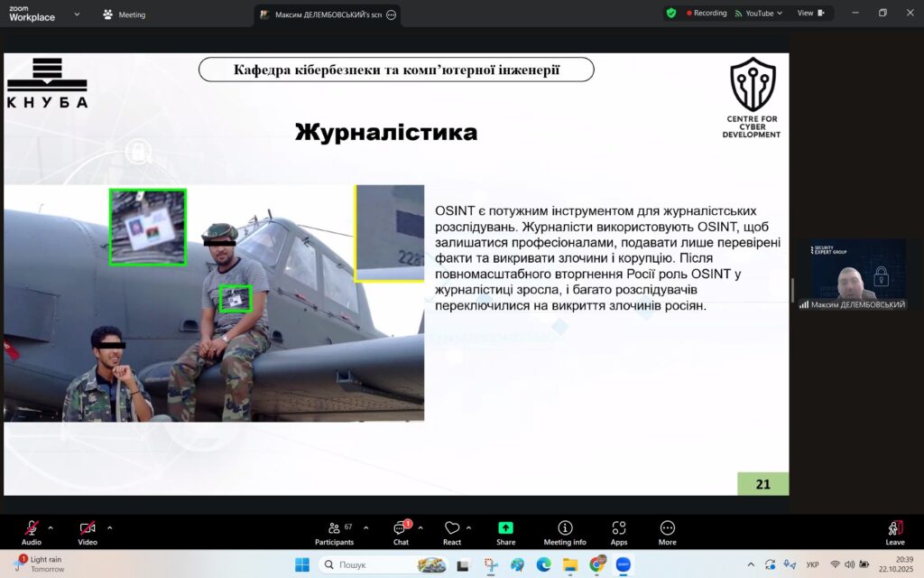
Task: Open the Apps panel
Action: (619, 530)
